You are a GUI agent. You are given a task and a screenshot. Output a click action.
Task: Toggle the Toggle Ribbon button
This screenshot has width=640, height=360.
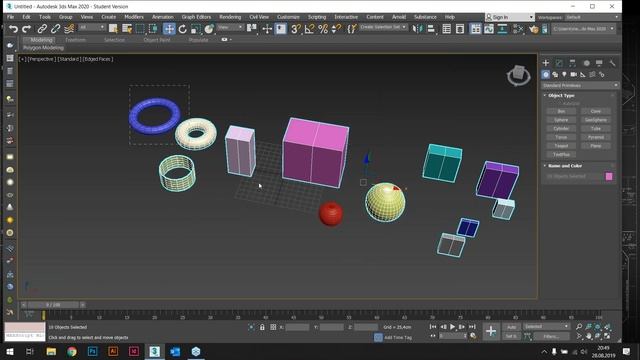click(x=475, y=29)
